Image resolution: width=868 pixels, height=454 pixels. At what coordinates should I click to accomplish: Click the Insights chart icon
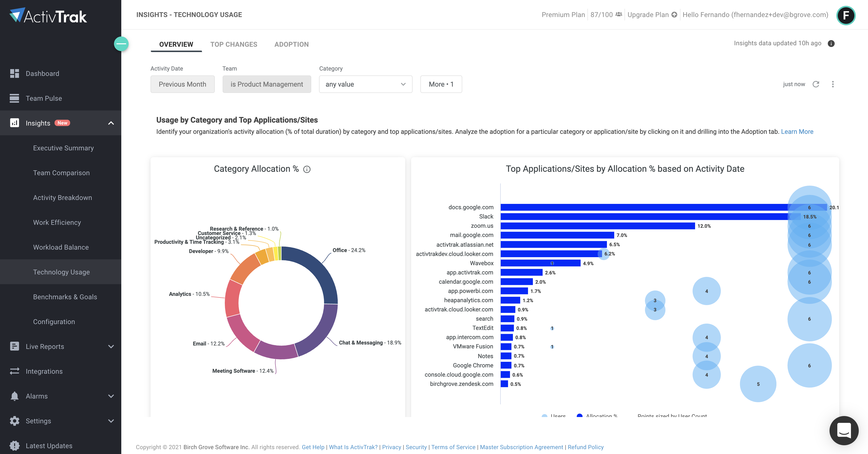pyautogui.click(x=14, y=123)
